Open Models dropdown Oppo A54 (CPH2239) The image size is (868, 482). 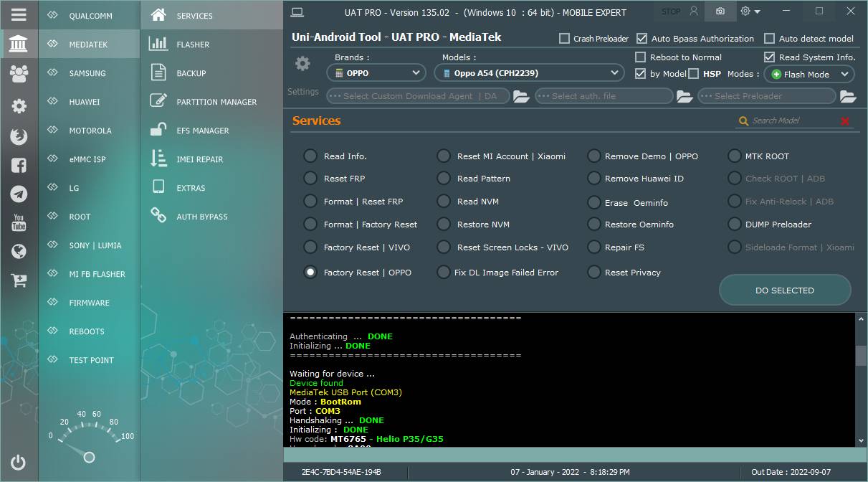click(529, 73)
